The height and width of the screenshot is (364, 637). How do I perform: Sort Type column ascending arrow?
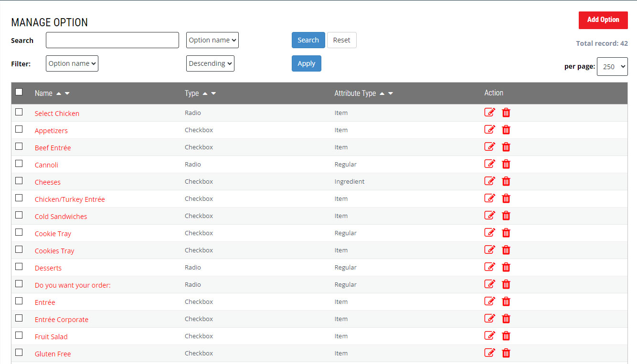(205, 94)
